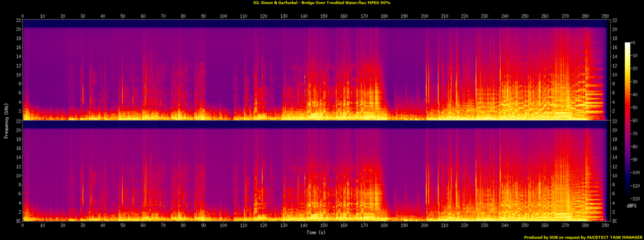Select '-70' on the dBFS color scale
The width and height of the screenshot is (644, 240).
point(635,134)
